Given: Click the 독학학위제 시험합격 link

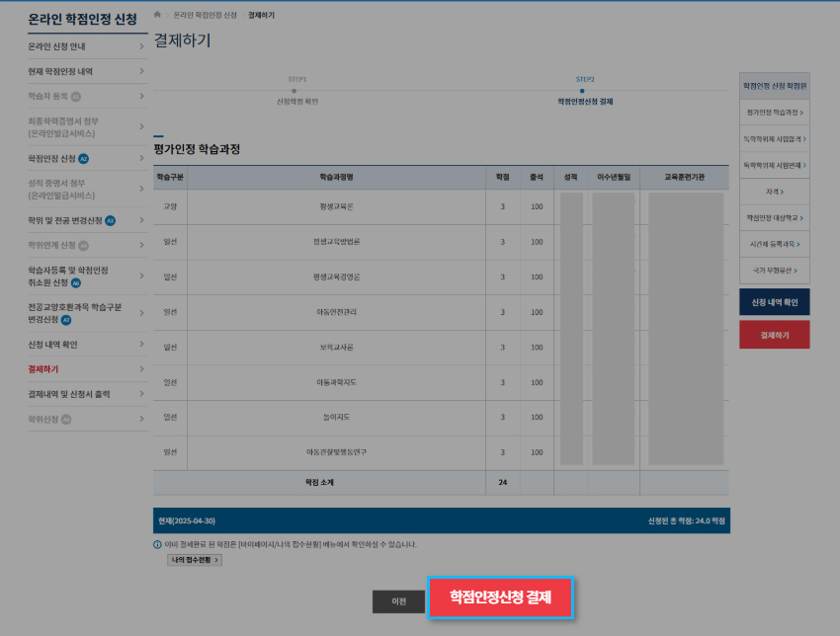Looking at the screenshot, I should click(x=775, y=139).
